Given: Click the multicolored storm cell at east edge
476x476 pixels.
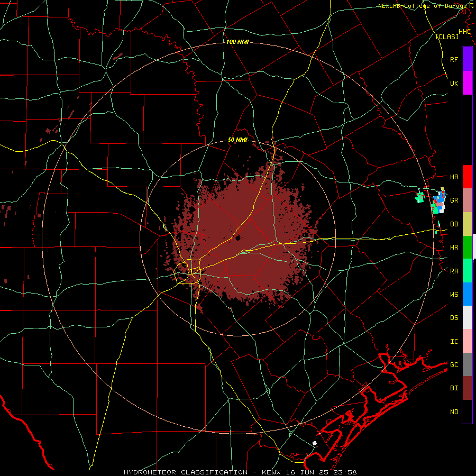Looking at the screenshot, I should click(x=438, y=201).
